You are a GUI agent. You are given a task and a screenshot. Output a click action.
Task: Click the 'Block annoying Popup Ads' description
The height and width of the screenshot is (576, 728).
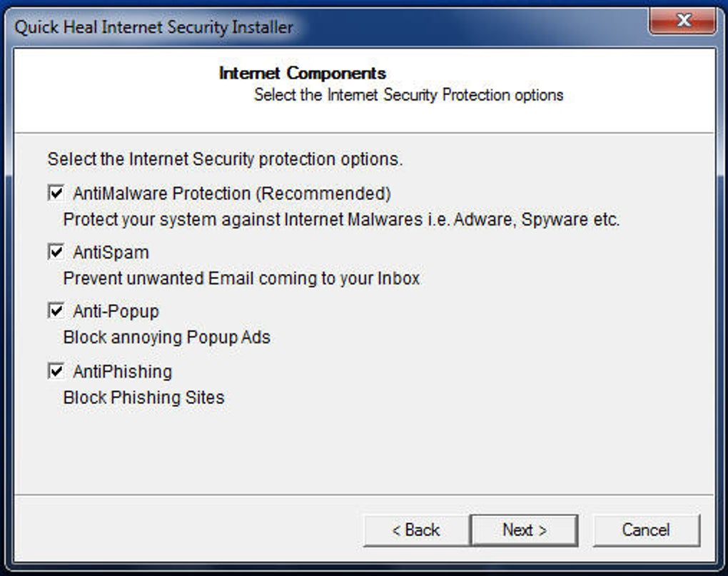[166, 337]
